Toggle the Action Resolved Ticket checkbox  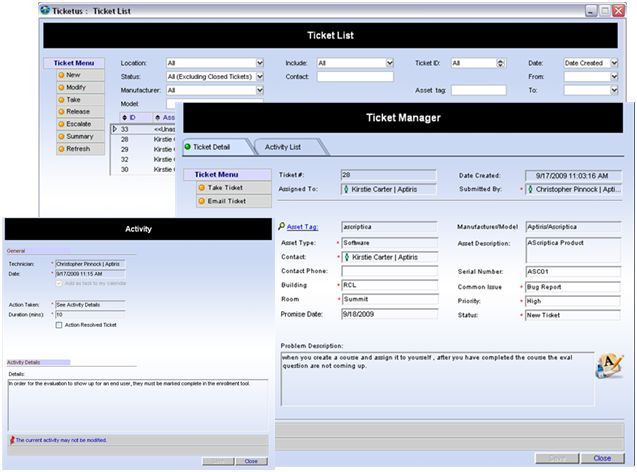59,324
